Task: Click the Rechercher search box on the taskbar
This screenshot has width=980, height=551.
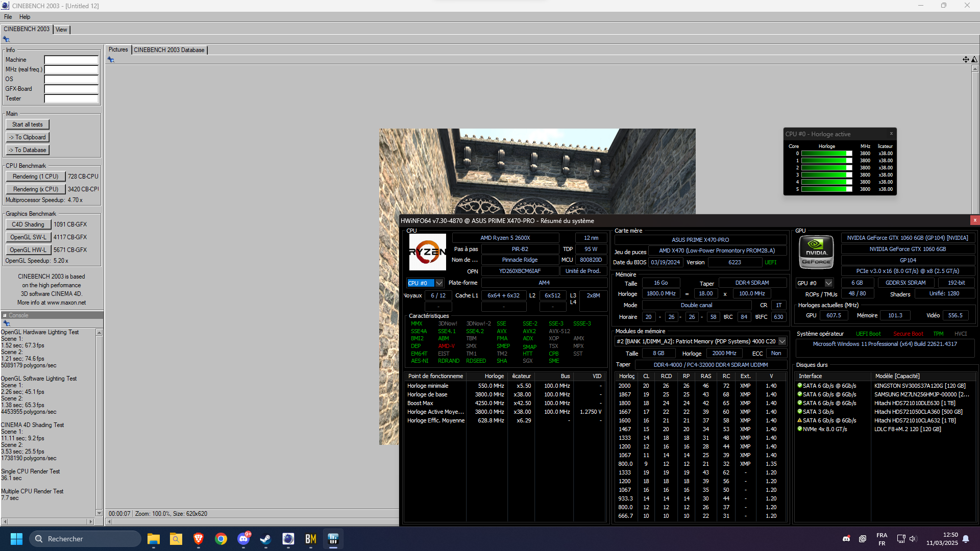Action: click(x=85, y=539)
